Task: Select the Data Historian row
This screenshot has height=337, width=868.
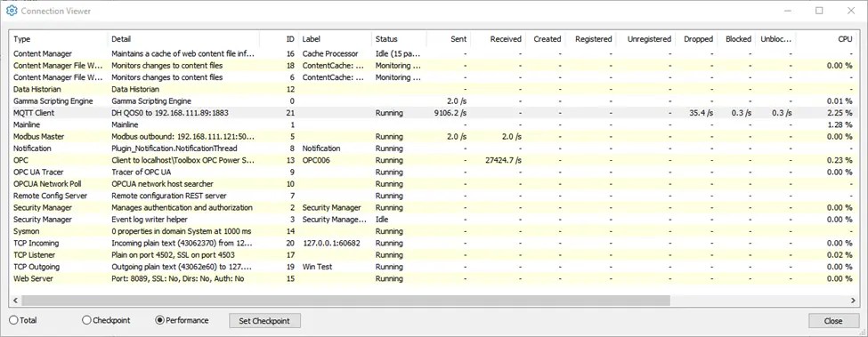Action: pyautogui.click(x=434, y=89)
